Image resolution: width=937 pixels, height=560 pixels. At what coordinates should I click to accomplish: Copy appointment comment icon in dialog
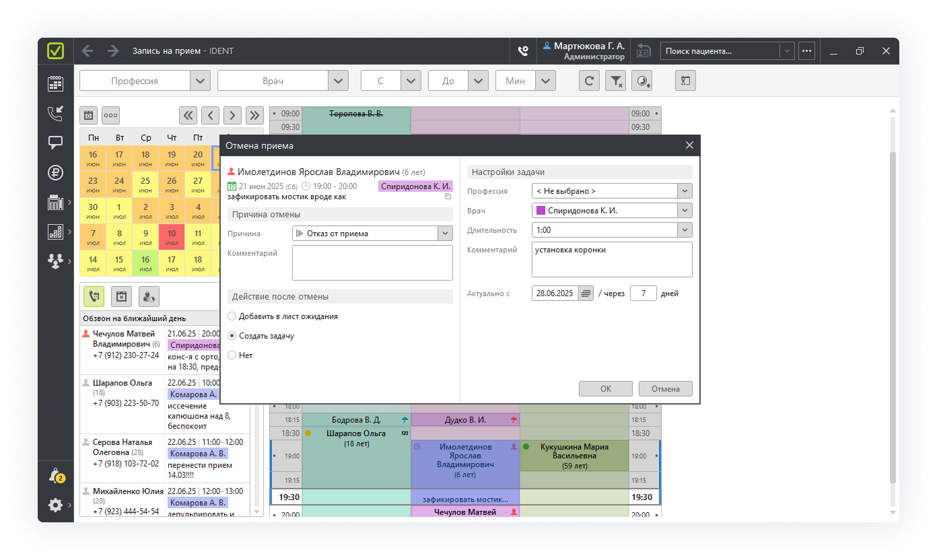[x=448, y=197]
